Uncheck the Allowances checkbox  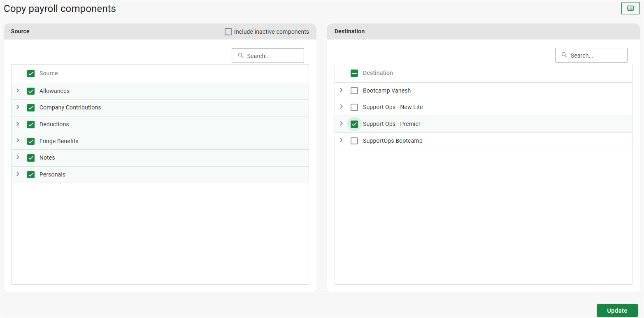click(x=31, y=91)
